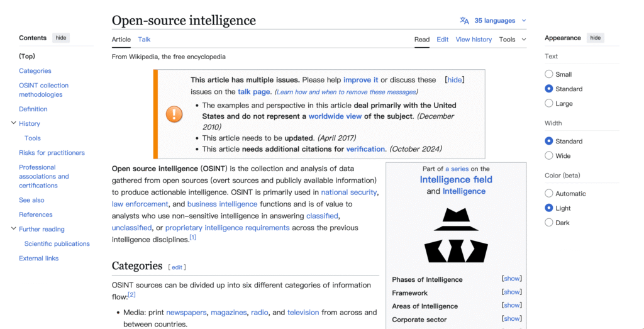This screenshot has width=644, height=329.
Task: Choose the Wide width radio button
Action: [549, 155]
